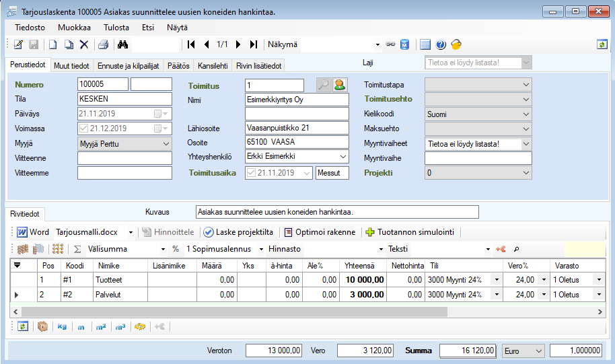The height and width of the screenshot is (364, 615).
Task: Go to the last record arrow
Action: click(253, 44)
